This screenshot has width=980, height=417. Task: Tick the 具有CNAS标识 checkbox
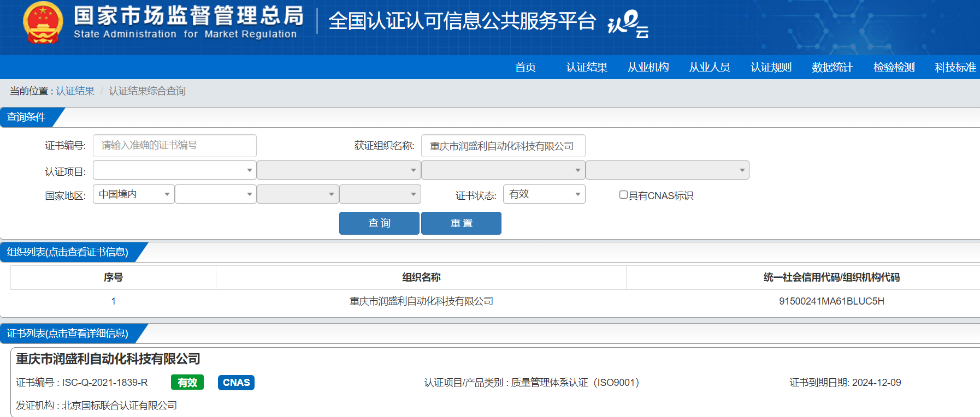(623, 195)
